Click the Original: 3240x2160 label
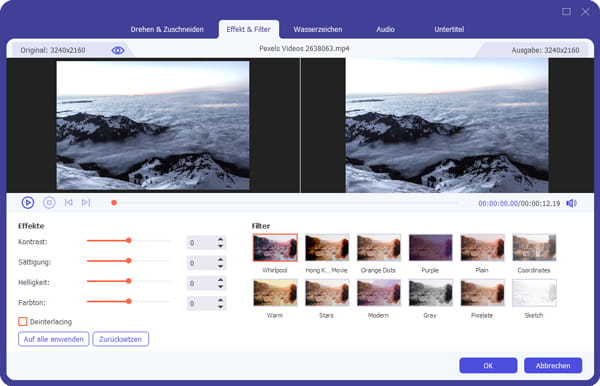This screenshot has width=600, height=386. tap(53, 50)
